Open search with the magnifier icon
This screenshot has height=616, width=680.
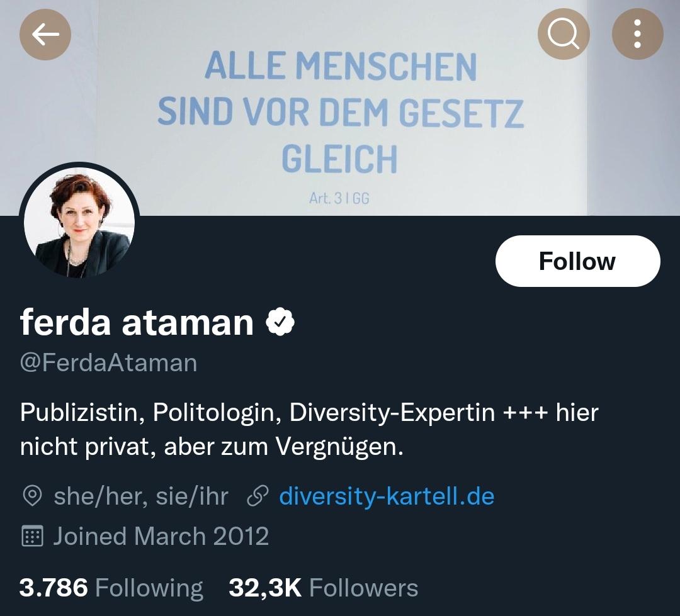[x=564, y=34]
